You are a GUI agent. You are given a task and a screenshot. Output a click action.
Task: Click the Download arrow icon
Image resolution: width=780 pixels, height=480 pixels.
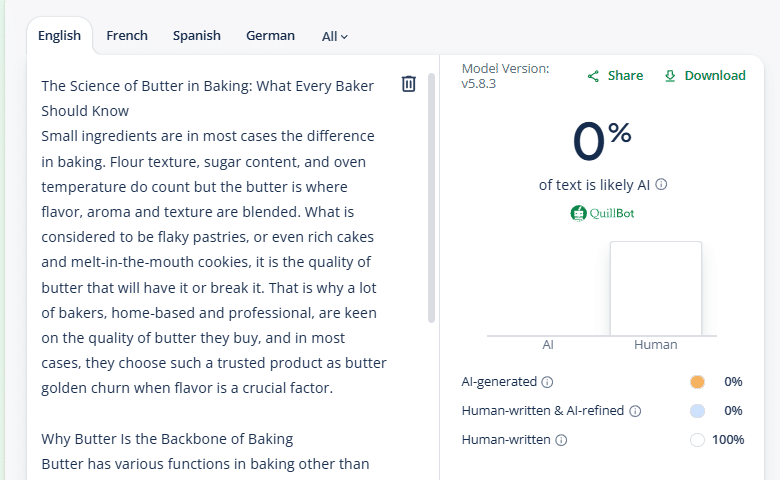[x=670, y=76]
